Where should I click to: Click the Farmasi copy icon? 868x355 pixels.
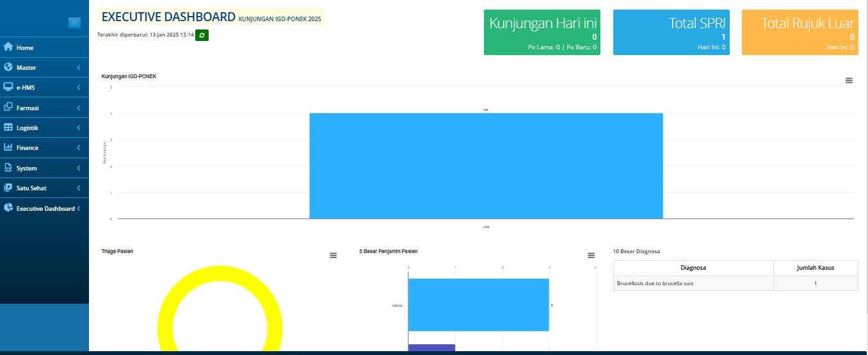[x=8, y=107]
